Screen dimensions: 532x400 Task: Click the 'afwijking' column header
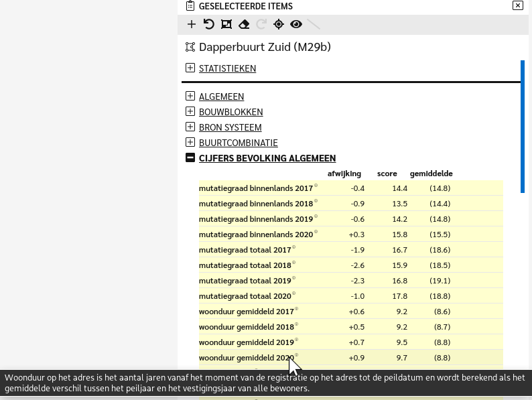(344, 174)
